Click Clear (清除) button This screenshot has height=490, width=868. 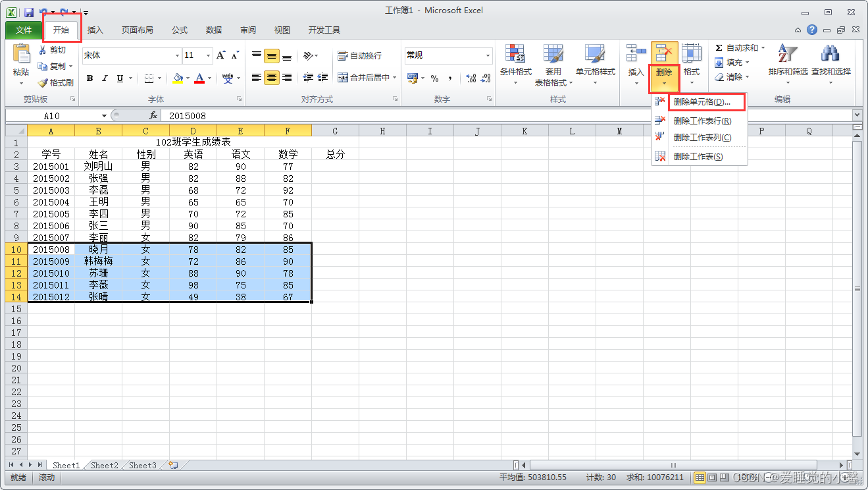click(x=732, y=77)
